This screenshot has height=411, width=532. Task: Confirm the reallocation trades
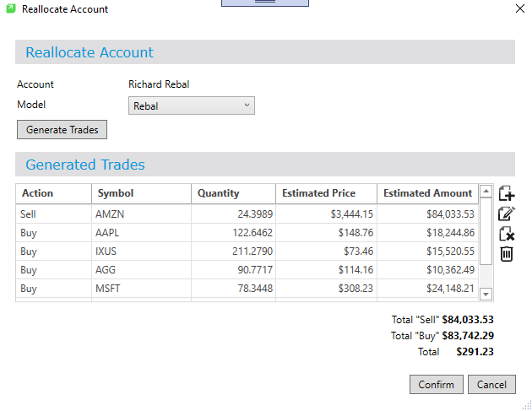coord(437,385)
